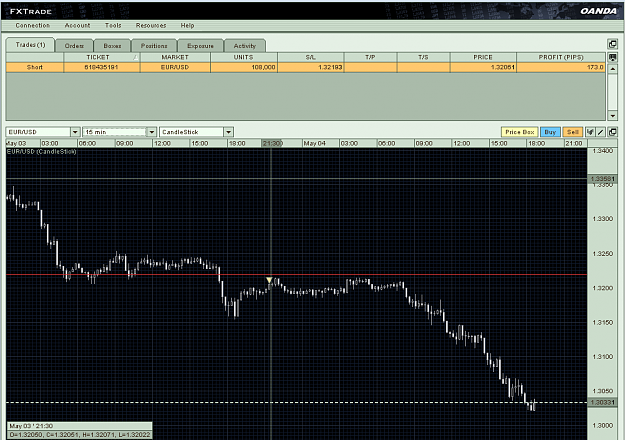The image size is (625, 440).
Task: Click the 1.33581 crosshair price label
Action: click(602, 179)
